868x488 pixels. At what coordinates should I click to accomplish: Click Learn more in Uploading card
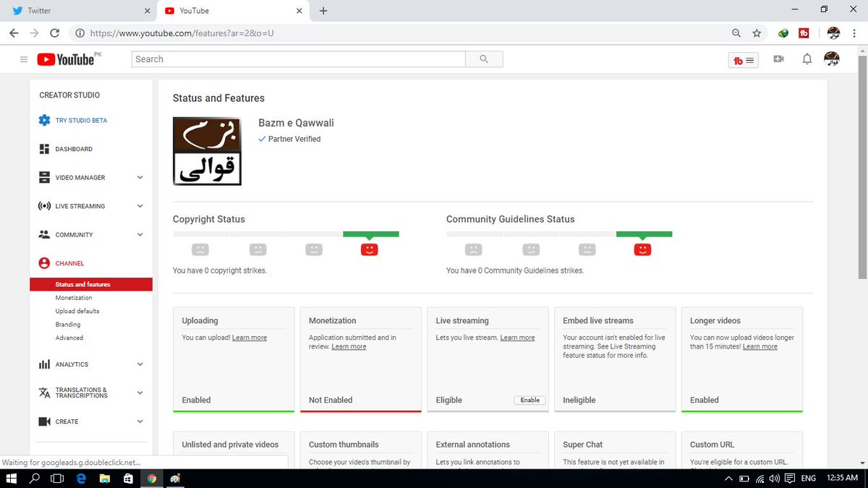[250, 338]
